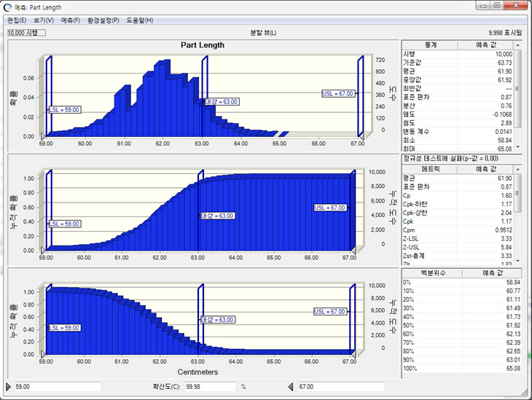Click the metrics table scrollbar thumb
The width and height of the screenshot is (532, 400).
tap(517, 193)
